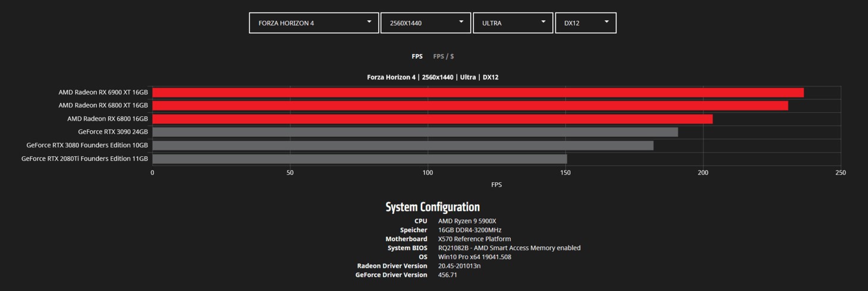
Task: Click the gray GeForce RTX 3090 bar
Action: point(416,132)
